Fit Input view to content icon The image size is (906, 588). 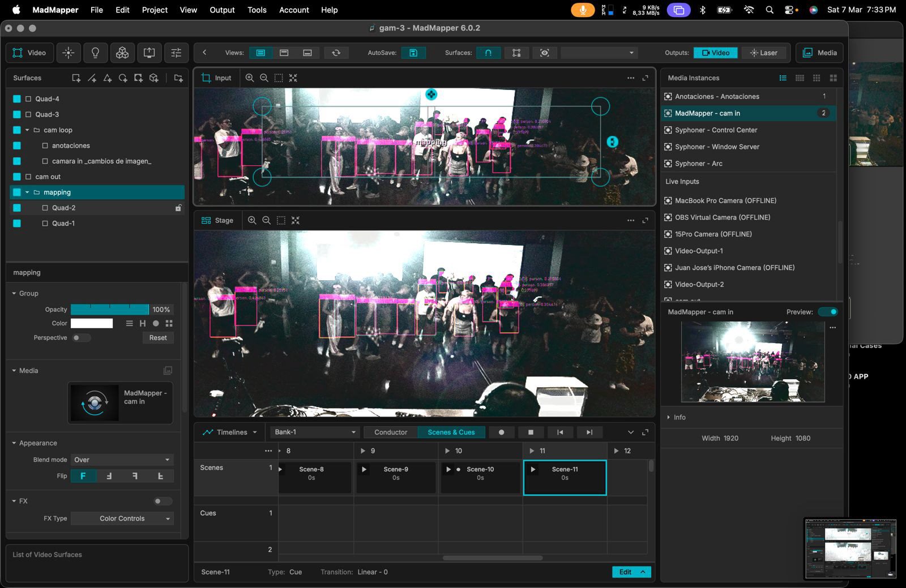(x=293, y=78)
